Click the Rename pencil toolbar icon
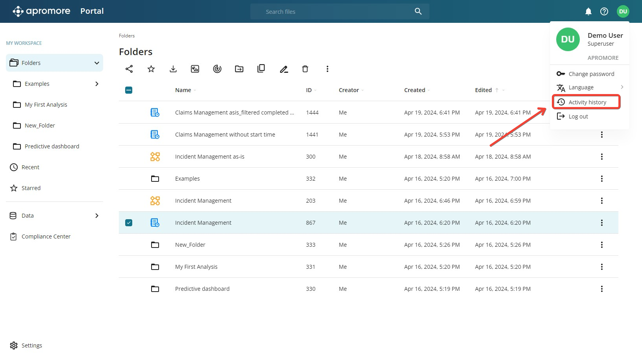Viewport: 642px width, 364px height. (x=284, y=69)
